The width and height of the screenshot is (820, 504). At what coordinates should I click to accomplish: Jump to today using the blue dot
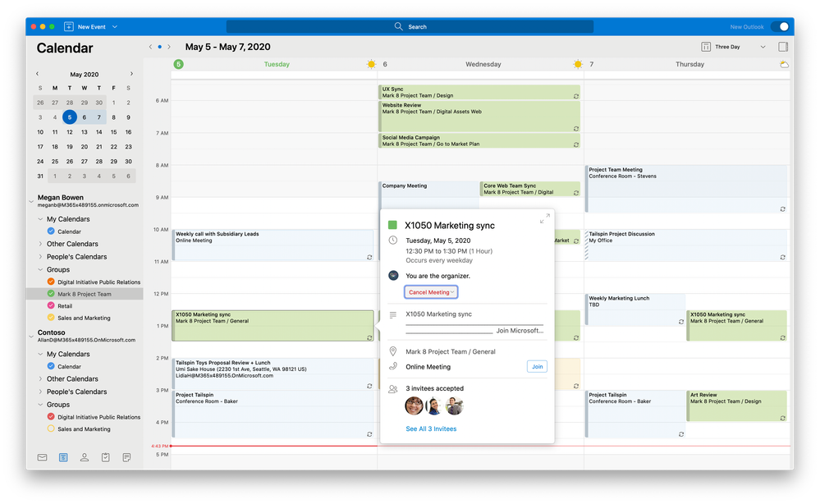[159, 47]
